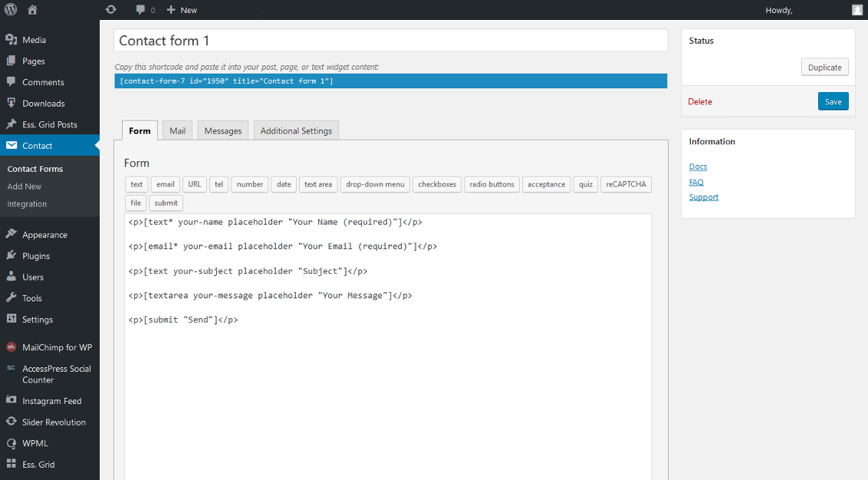Image resolution: width=868 pixels, height=480 pixels.
Task: Open the comments bubble icon in toolbar
Action: pyautogui.click(x=140, y=10)
